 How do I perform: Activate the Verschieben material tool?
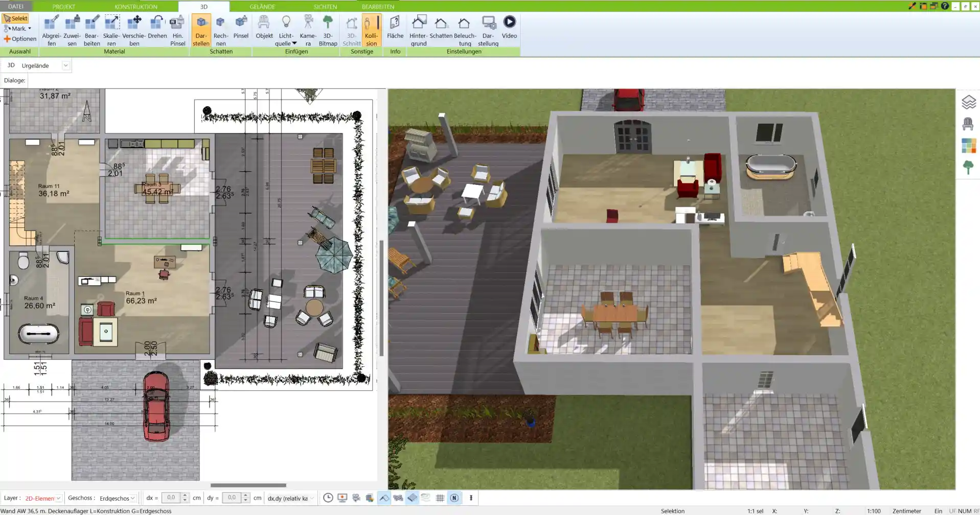coord(134,31)
